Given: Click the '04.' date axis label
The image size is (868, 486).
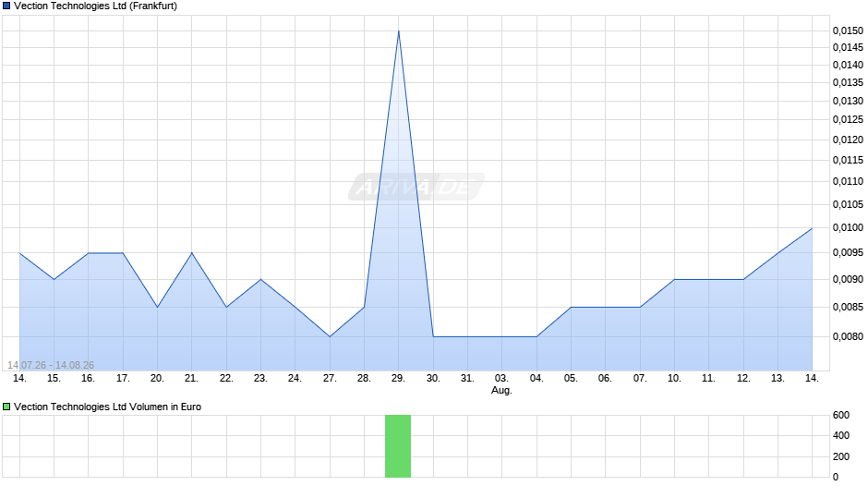Looking at the screenshot, I should (x=536, y=378).
